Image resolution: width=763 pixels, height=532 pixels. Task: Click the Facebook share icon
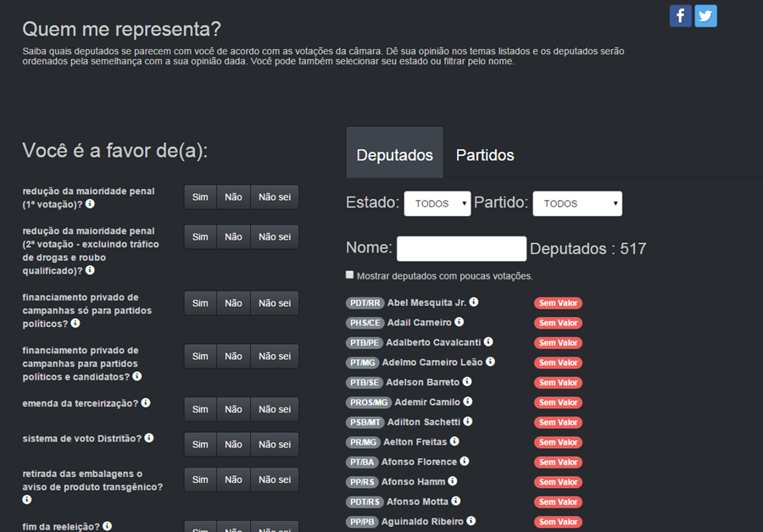point(680,15)
